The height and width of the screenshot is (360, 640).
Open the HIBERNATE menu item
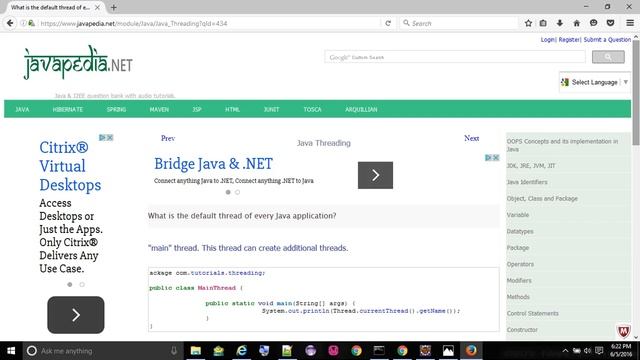tap(68, 109)
